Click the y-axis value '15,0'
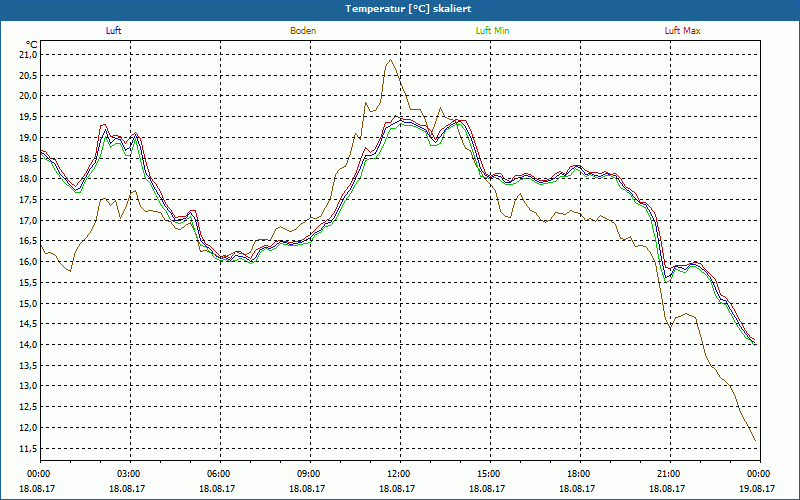 click(29, 304)
